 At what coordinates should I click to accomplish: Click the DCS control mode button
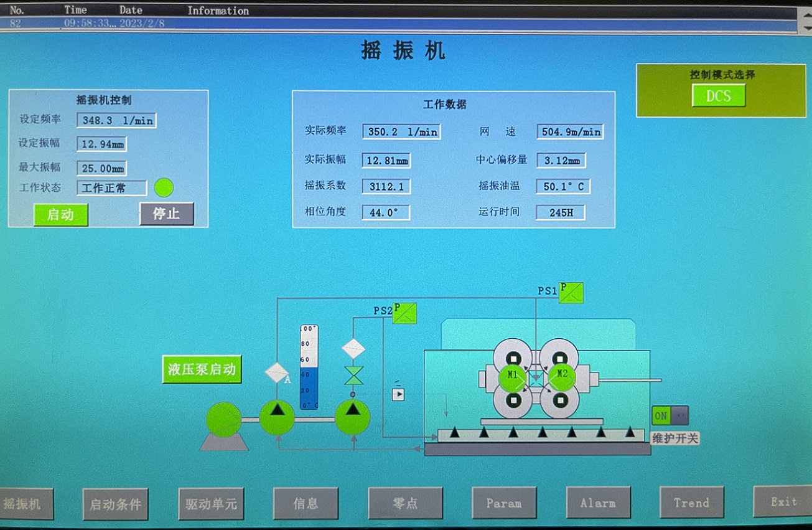point(719,96)
